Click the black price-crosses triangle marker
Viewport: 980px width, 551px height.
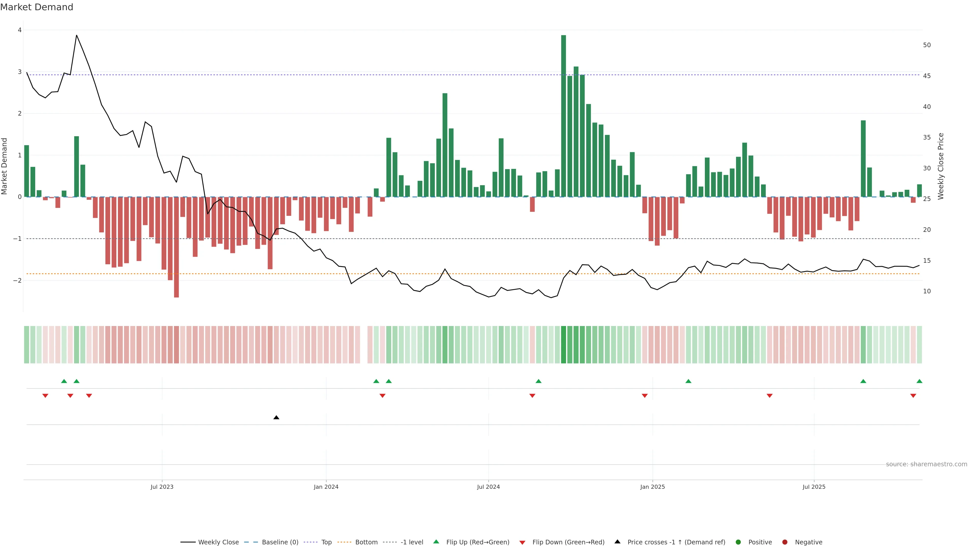(276, 418)
